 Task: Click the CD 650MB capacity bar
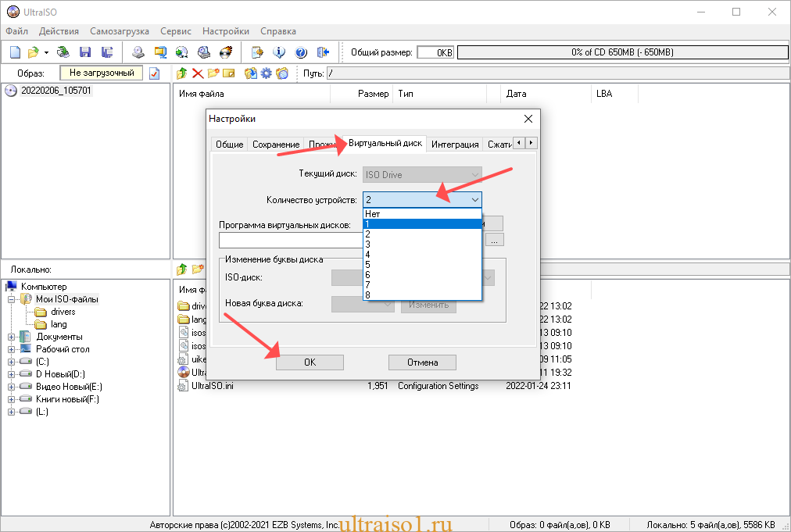[x=622, y=52]
